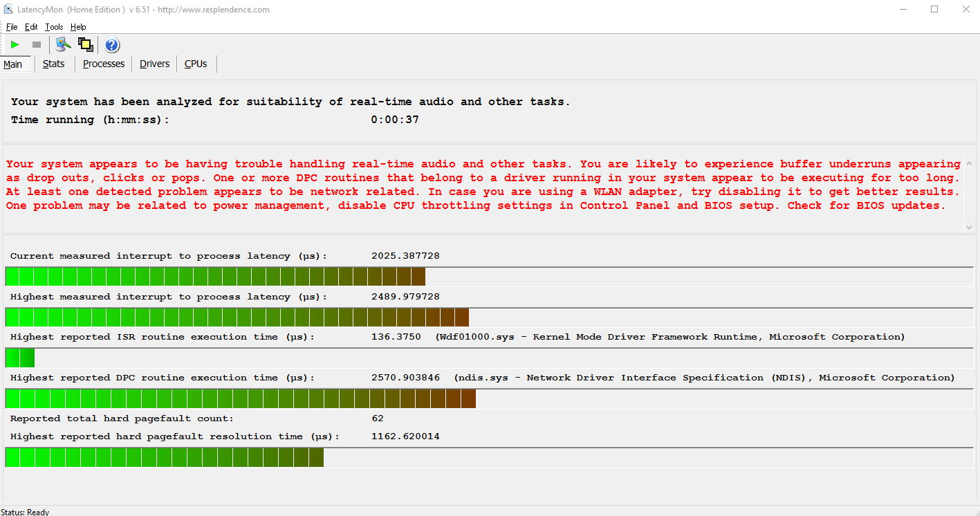Viewport: 980px width, 516px height.
Task: Open the Help menu
Action: click(x=78, y=27)
